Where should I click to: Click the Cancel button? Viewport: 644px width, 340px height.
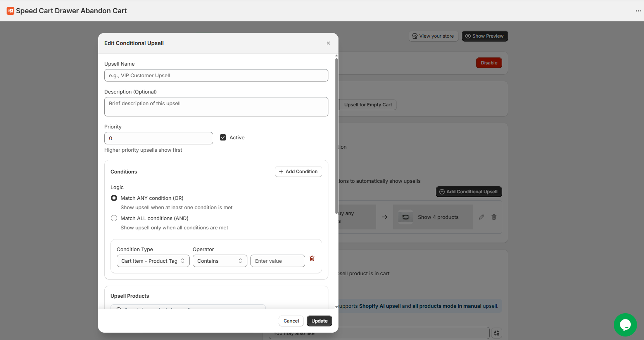[x=291, y=321]
